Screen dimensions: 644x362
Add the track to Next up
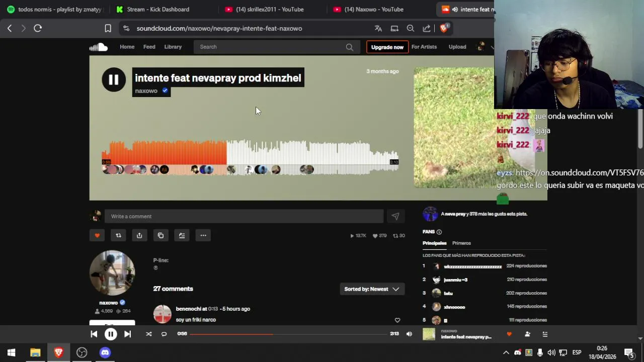pos(182,235)
